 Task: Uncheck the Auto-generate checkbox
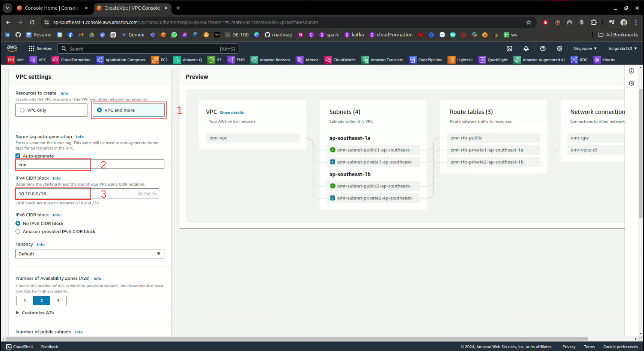[x=18, y=156]
